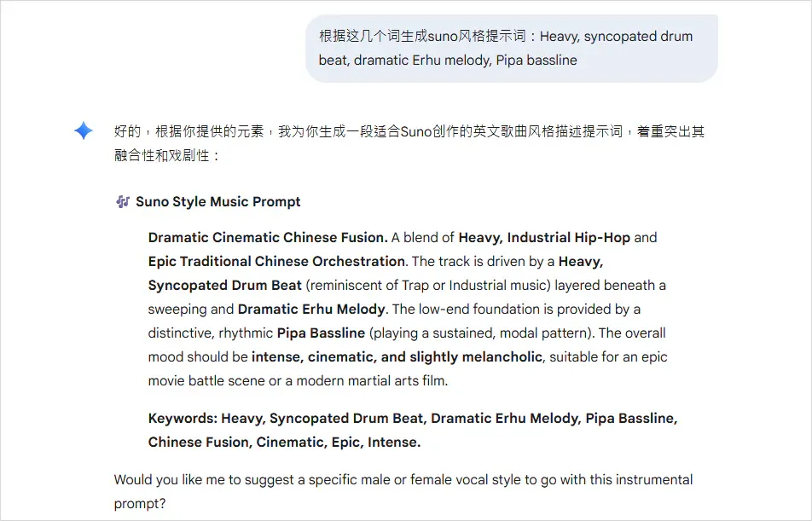Click 'Heavy, syncopated drum' in the user message
This screenshot has height=521, width=812.
point(616,37)
